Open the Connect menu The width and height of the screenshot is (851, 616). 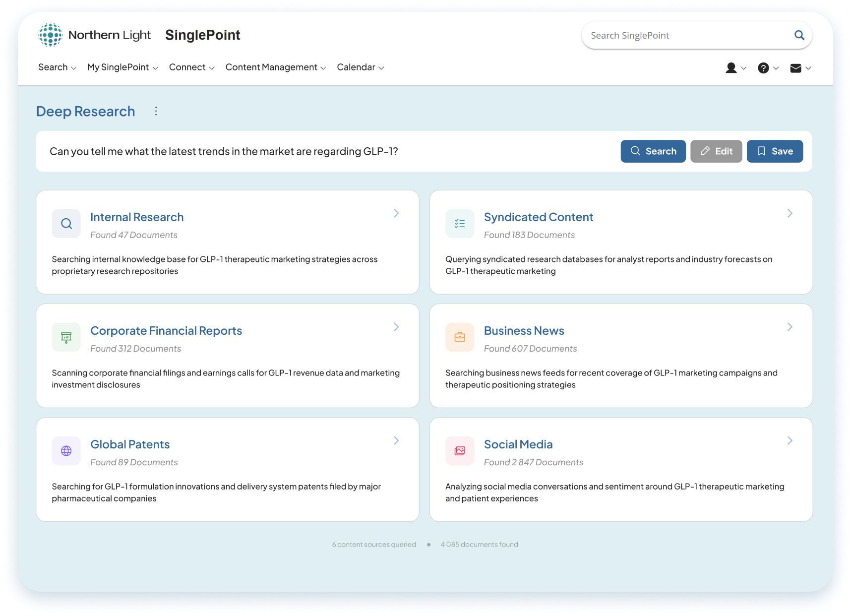pyautogui.click(x=191, y=67)
